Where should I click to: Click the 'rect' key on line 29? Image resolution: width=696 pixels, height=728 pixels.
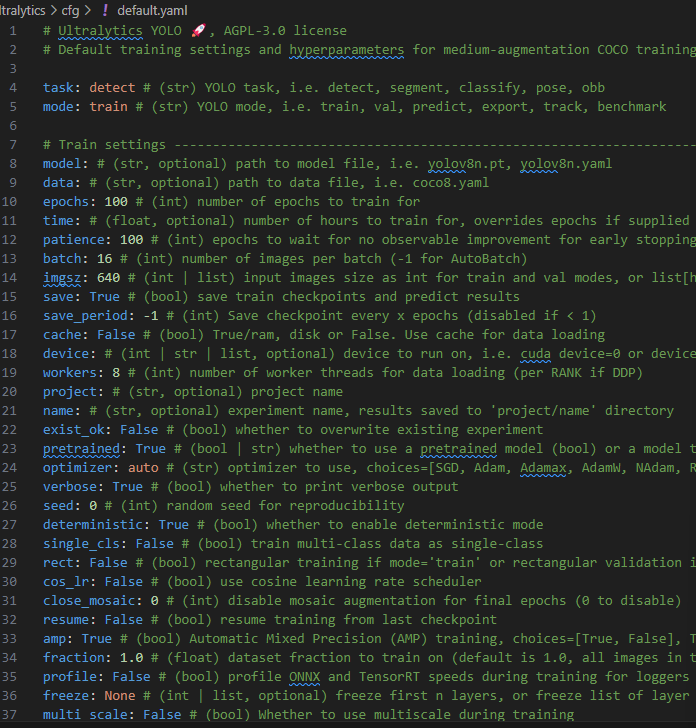coord(58,564)
